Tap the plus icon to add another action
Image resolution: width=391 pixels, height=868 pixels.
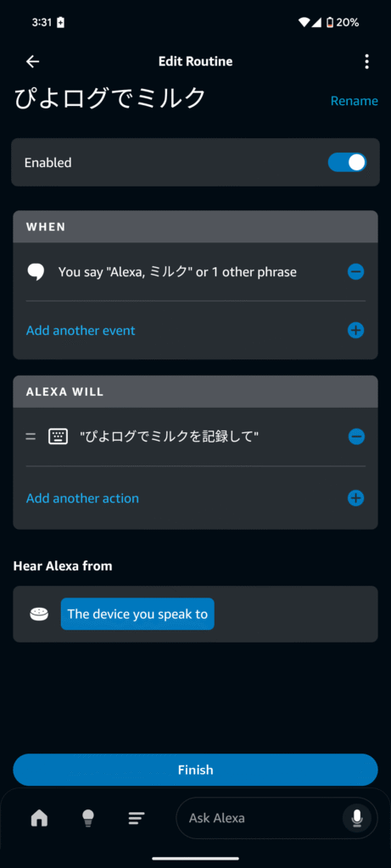point(355,498)
